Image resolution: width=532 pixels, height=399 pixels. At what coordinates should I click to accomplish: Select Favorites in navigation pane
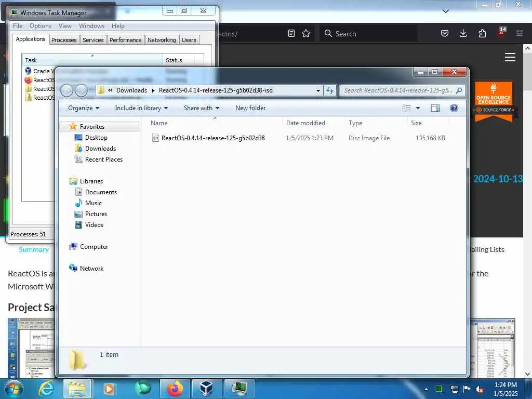92,127
